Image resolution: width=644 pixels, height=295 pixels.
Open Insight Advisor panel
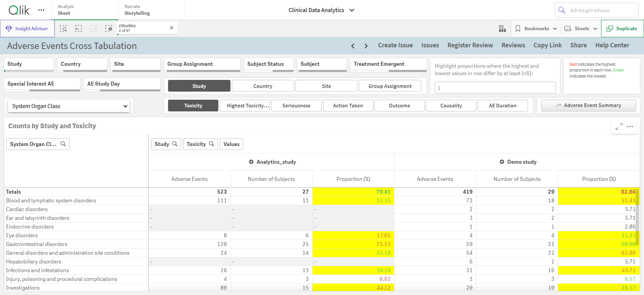(x=27, y=29)
